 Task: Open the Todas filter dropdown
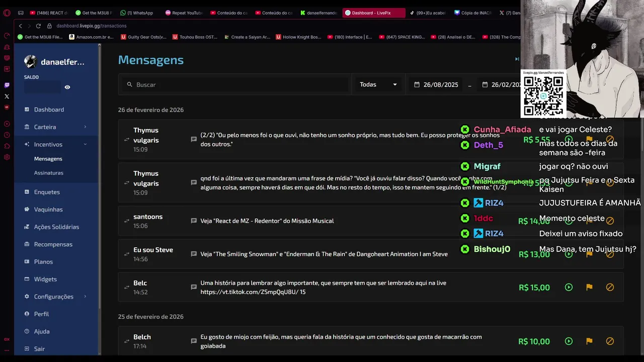pos(378,85)
